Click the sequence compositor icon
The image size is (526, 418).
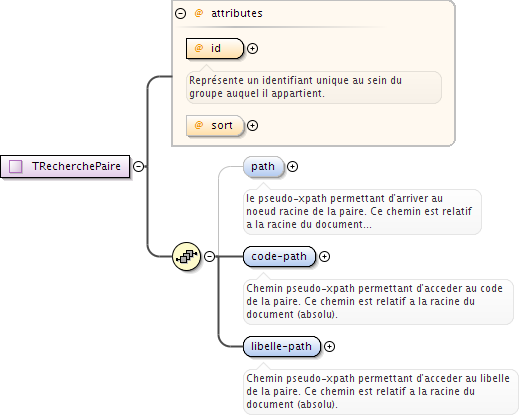(x=187, y=257)
